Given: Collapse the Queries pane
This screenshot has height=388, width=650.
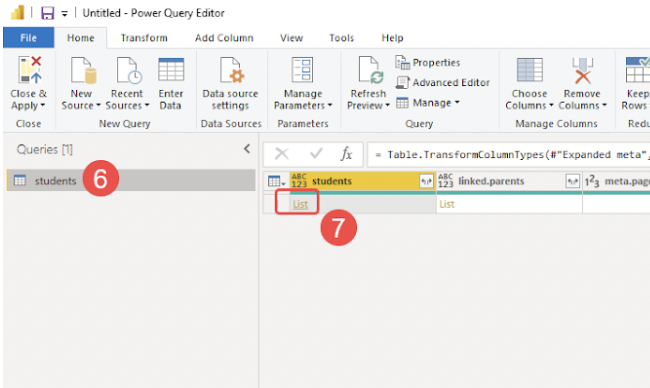Looking at the screenshot, I should (247, 149).
